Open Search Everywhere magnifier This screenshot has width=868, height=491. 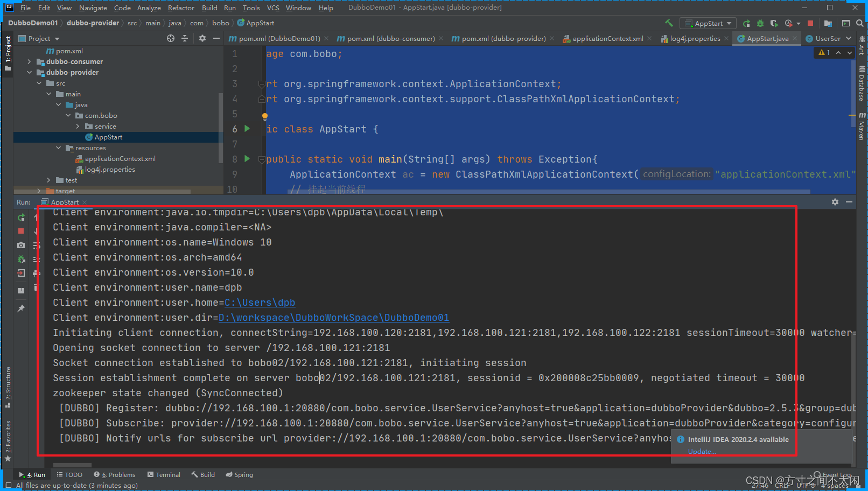(x=860, y=23)
